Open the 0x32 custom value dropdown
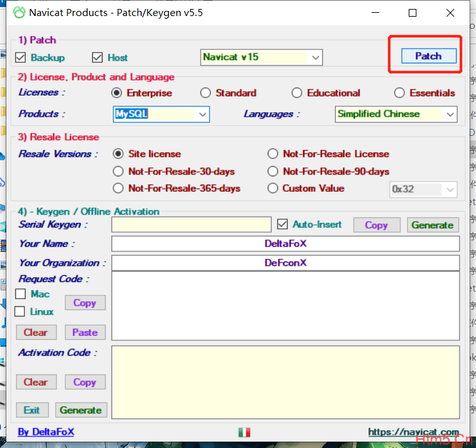 tap(450, 190)
